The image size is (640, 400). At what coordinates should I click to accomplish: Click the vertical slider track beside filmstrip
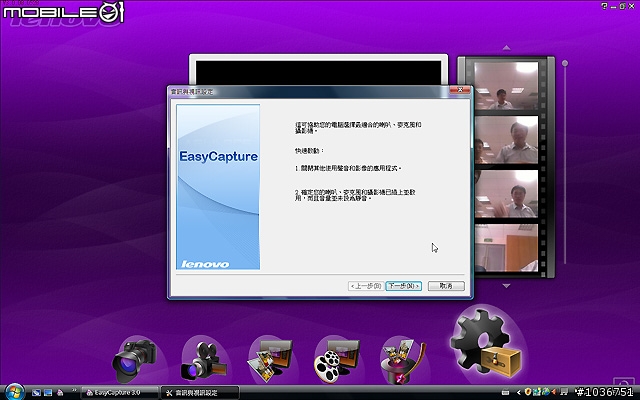pyautogui.click(x=565, y=163)
